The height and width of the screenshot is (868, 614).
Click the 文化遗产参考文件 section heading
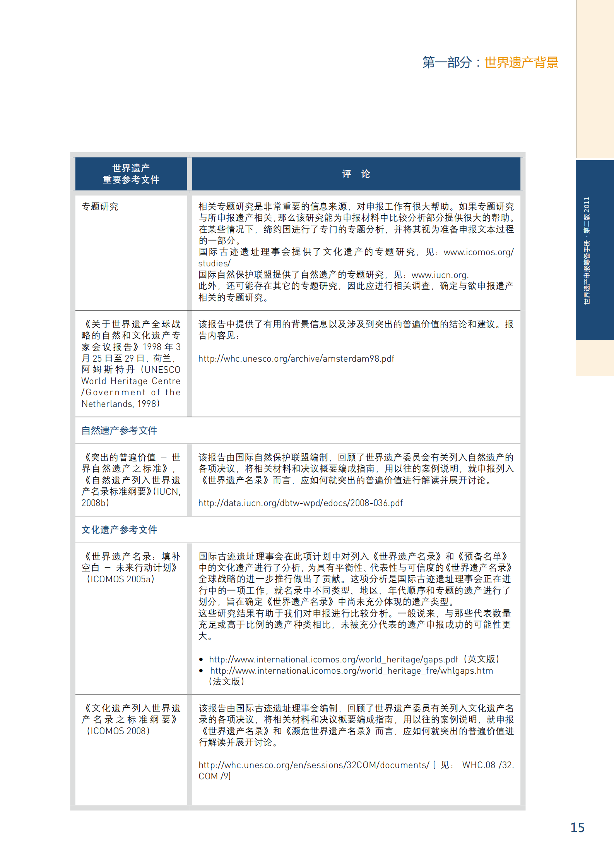119,530
